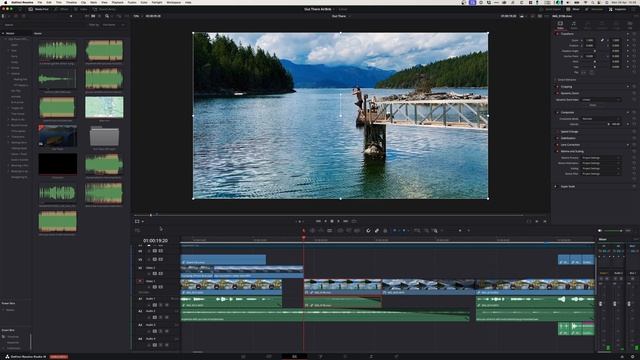Screen dimensions: 640x360
Task: Open the Retime Process dropdown
Action: pyautogui.click(x=601, y=158)
